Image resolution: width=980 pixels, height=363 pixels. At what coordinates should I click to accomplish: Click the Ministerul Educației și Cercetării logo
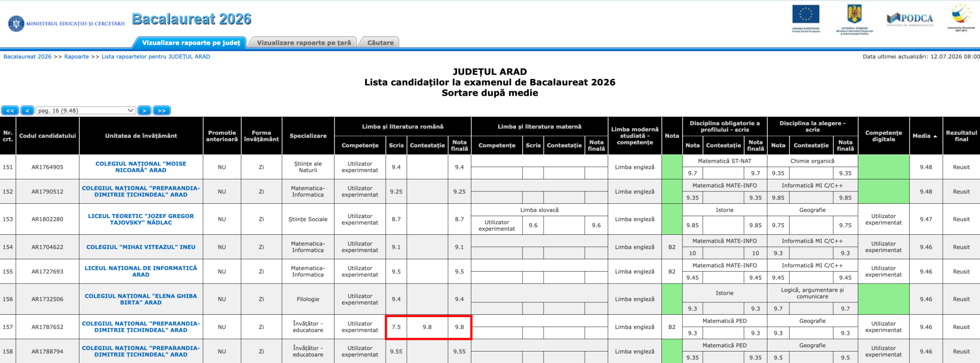[66, 23]
